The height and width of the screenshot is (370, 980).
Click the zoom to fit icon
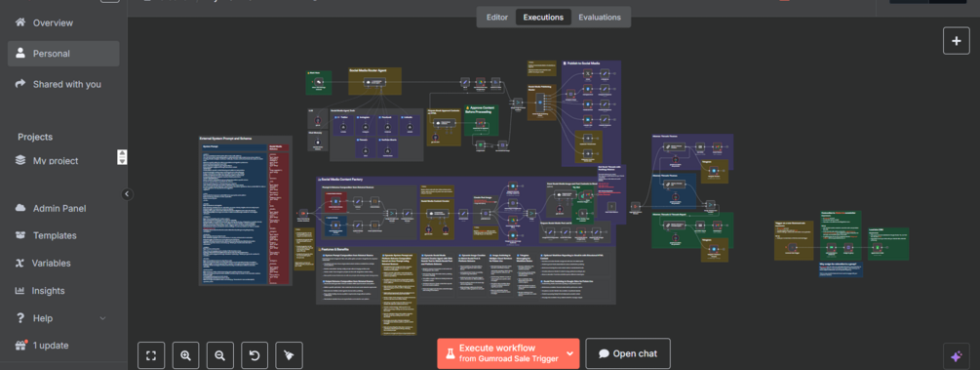coord(150,355)
